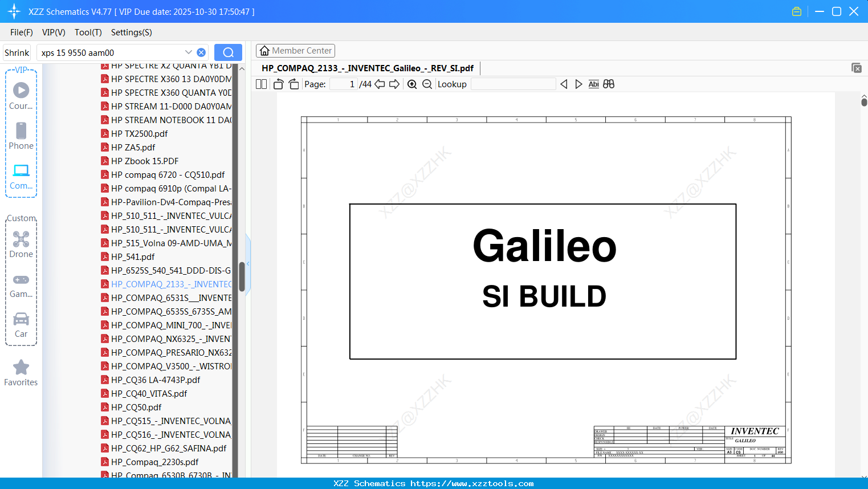Open the search history dropdown arrow
Image resolution: width=868 pixels, height=489 pixels.
pyautogui.click(x=189, y=52)
